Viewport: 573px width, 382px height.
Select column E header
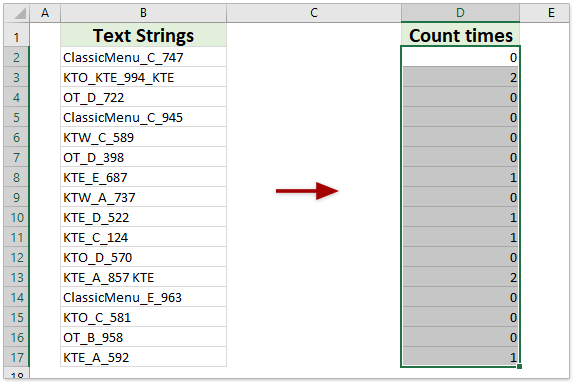(x=544, y=13)
